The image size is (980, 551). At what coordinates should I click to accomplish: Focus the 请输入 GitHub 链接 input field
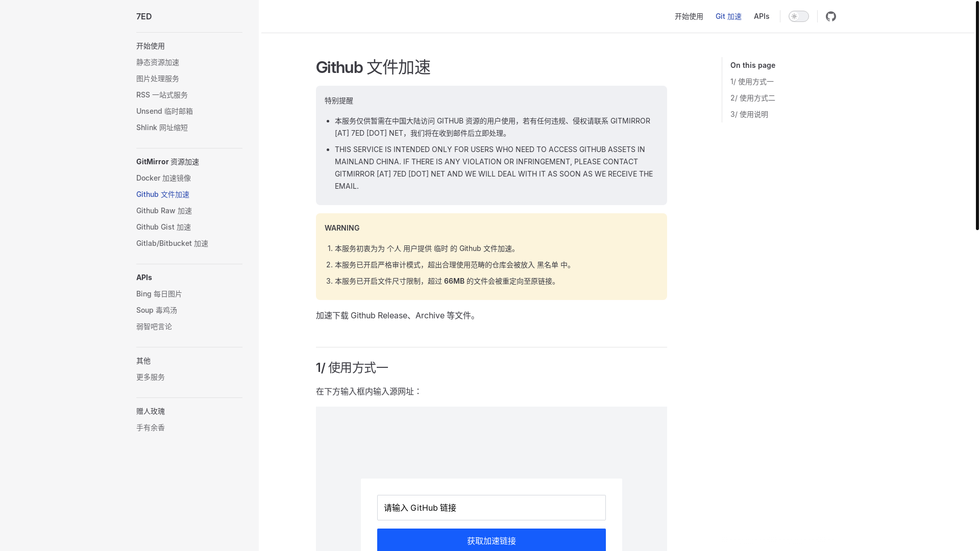point(491,508)
